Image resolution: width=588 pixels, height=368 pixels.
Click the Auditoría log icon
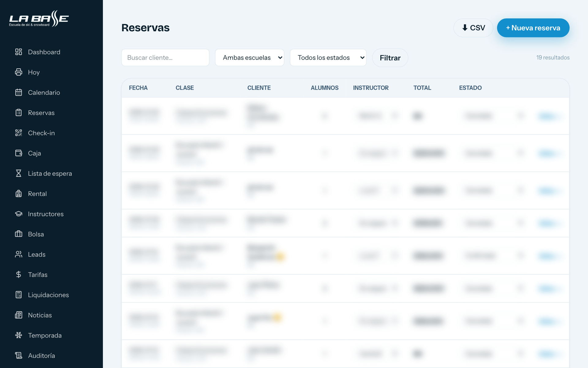19,355
